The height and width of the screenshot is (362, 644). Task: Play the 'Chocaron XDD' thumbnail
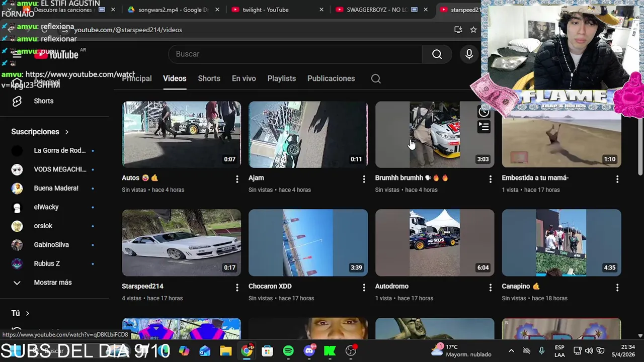(x=308, y=243)
